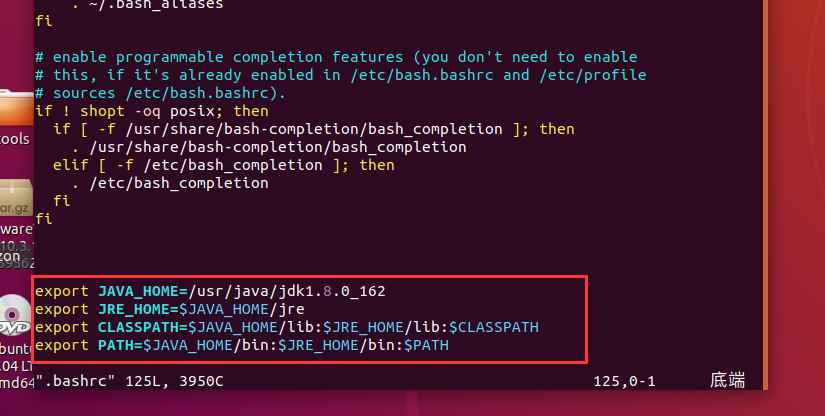Click the 'if ! shopt -oq posix' line

[x=152, y=111]
